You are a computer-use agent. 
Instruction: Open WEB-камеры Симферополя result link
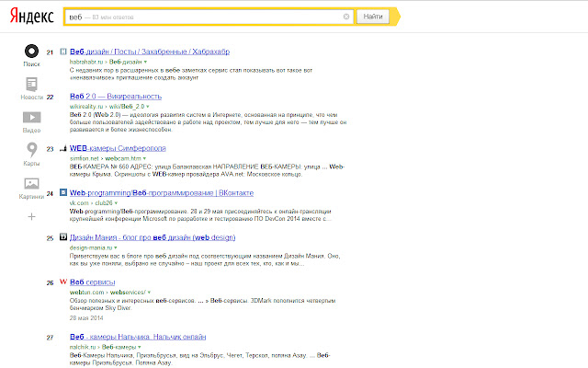pyautogui.click(x=116, y=147)
